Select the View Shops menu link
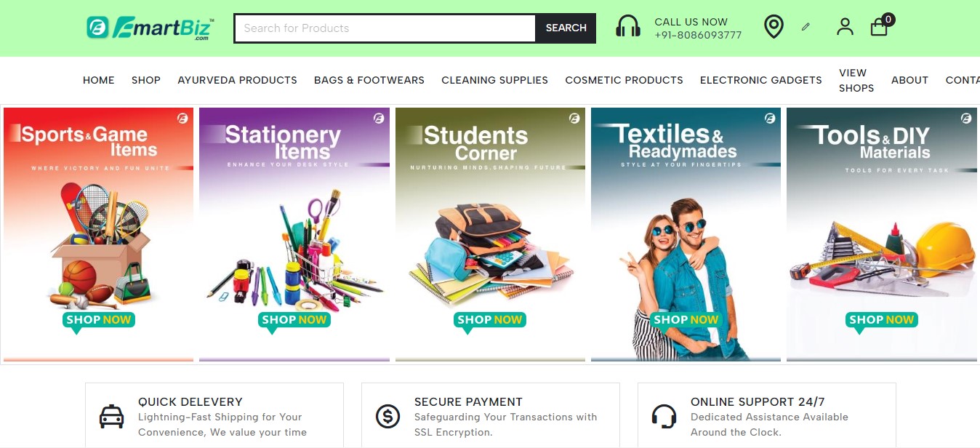 click(x=856, y=80)
